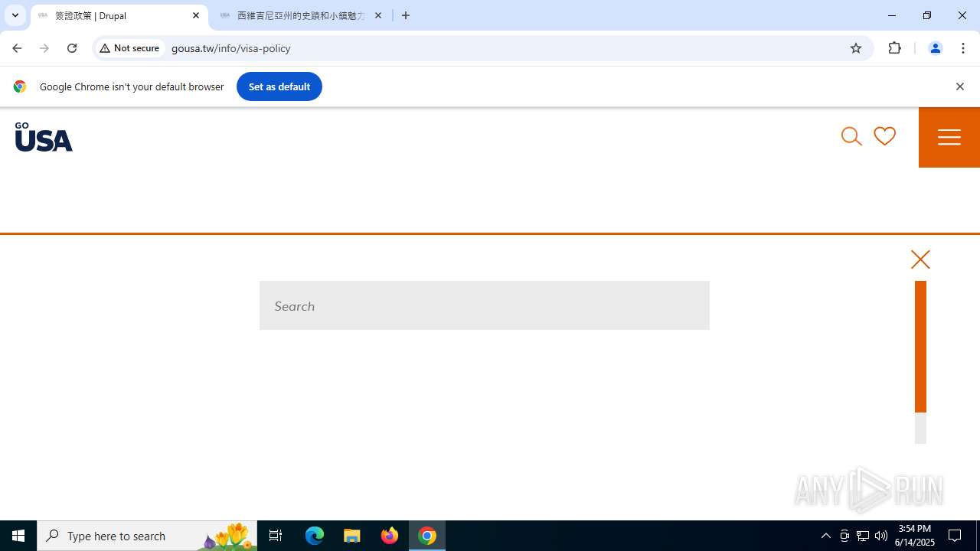The width and height of the screenshot is (980, 551).
Task: Open the Windows Start menu
Action: click(18, 536)
